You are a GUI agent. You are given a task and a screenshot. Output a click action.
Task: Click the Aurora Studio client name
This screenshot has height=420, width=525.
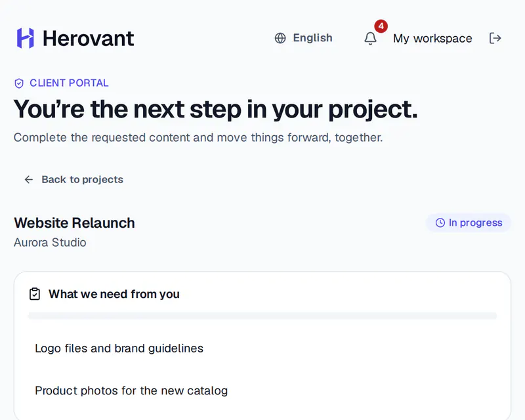tap(50, 243)
